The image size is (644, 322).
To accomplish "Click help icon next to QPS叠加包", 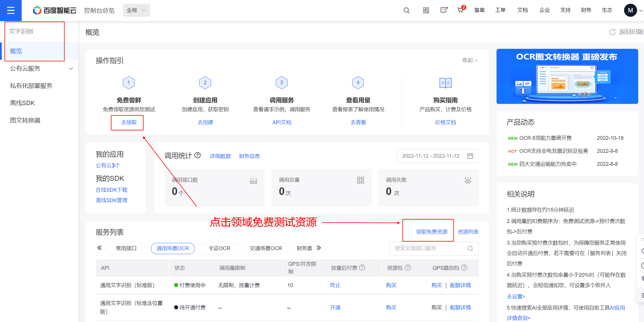I will click(x=464, y=267).
